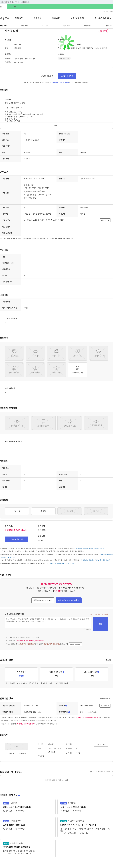Click 고용24 입사지원 in 접수 마감일 box
This screenshot has width=113, height=868.
(x=16, y=539)
